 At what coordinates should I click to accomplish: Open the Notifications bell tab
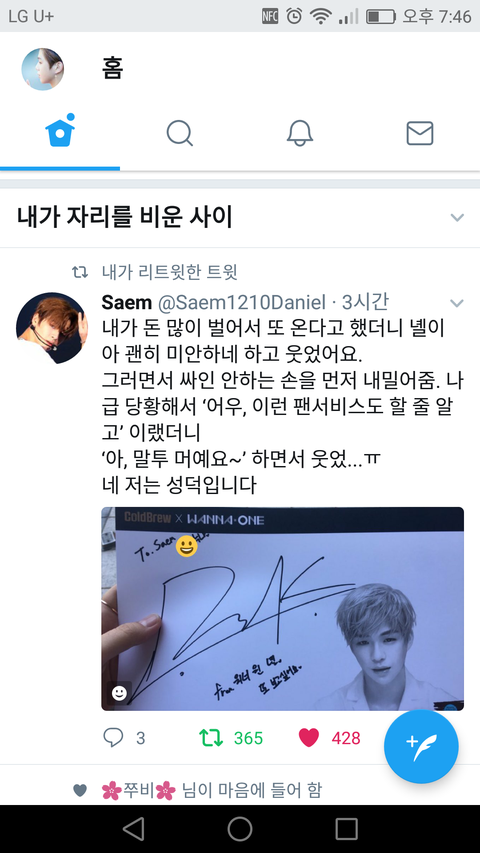point(300,133)
